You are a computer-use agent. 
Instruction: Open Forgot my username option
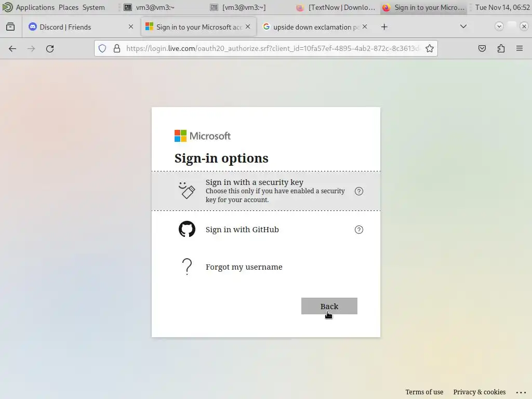pyautogui.click(x=265, y=267)
